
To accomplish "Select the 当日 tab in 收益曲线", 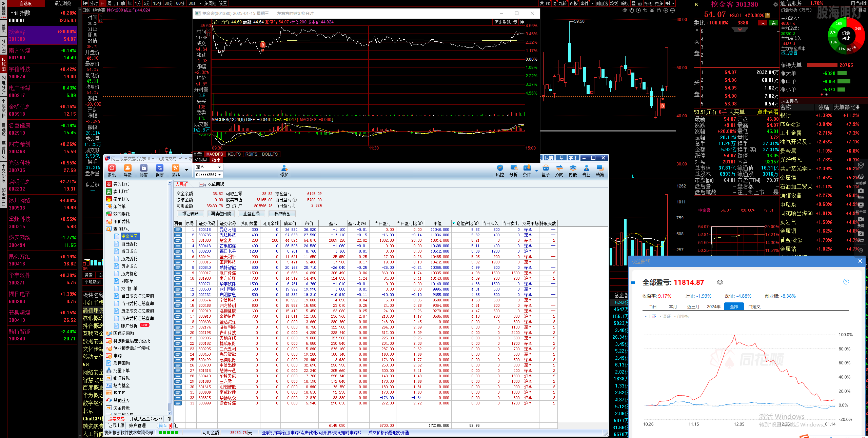I will 653,307.
